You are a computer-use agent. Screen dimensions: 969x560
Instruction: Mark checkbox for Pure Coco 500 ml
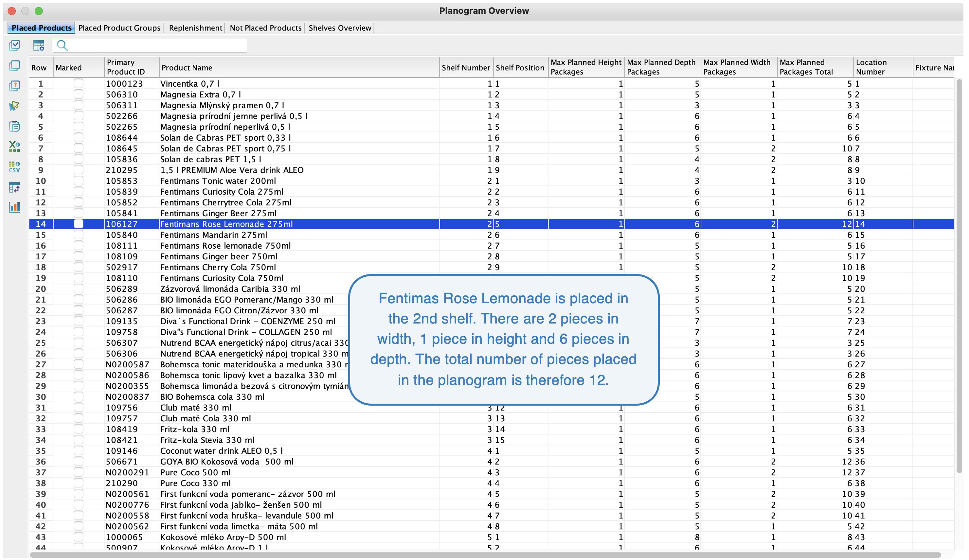79,472
